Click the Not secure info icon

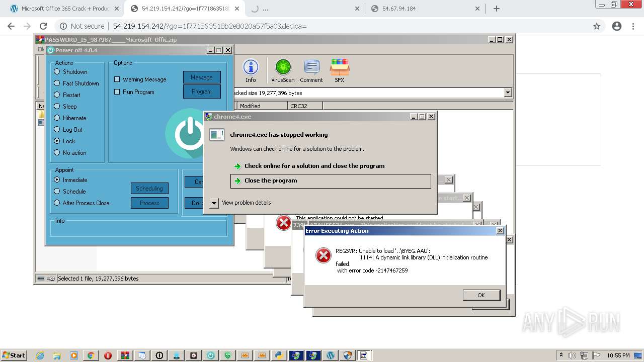coord(63,26)
